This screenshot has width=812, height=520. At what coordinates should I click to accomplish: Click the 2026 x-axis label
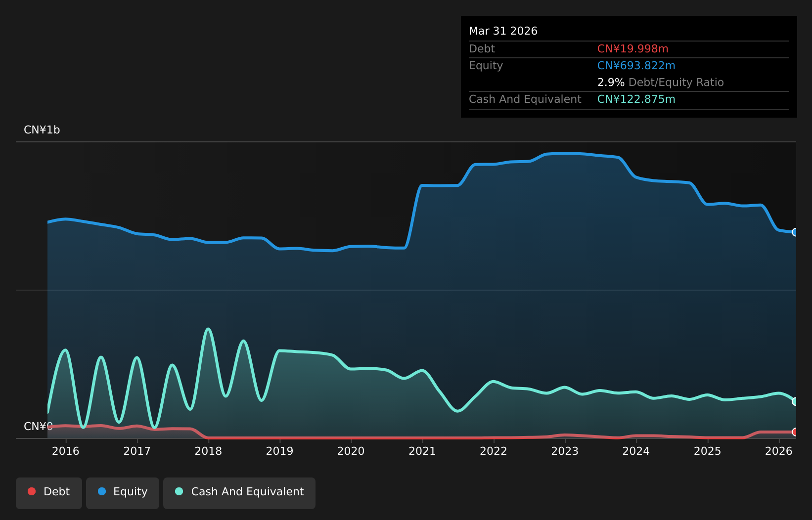coord(779,451)
